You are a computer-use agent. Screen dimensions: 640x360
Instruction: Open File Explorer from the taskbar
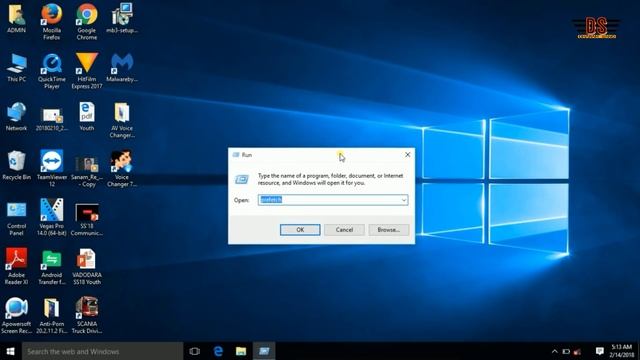[241, 351]
